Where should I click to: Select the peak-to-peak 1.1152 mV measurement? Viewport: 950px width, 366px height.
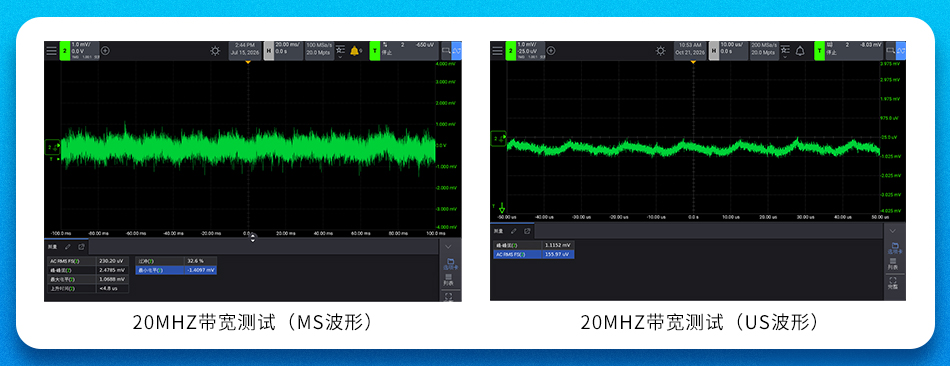point(534,245)
